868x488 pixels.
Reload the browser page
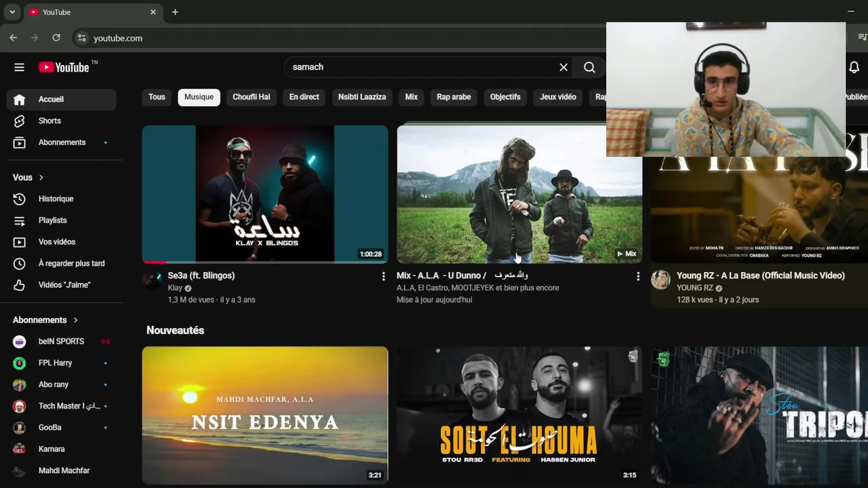click(56, 38)
